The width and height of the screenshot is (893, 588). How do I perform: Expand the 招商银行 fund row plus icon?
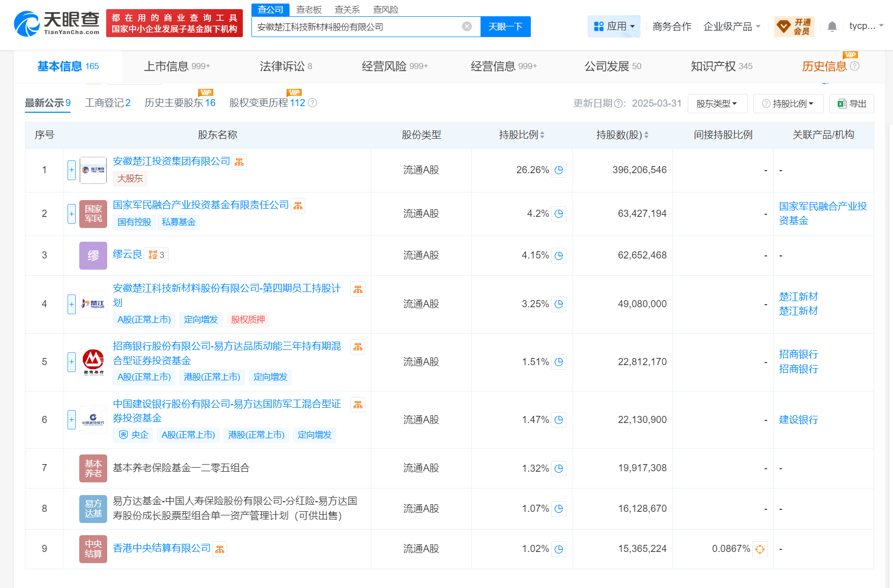[x=71, y=362]
